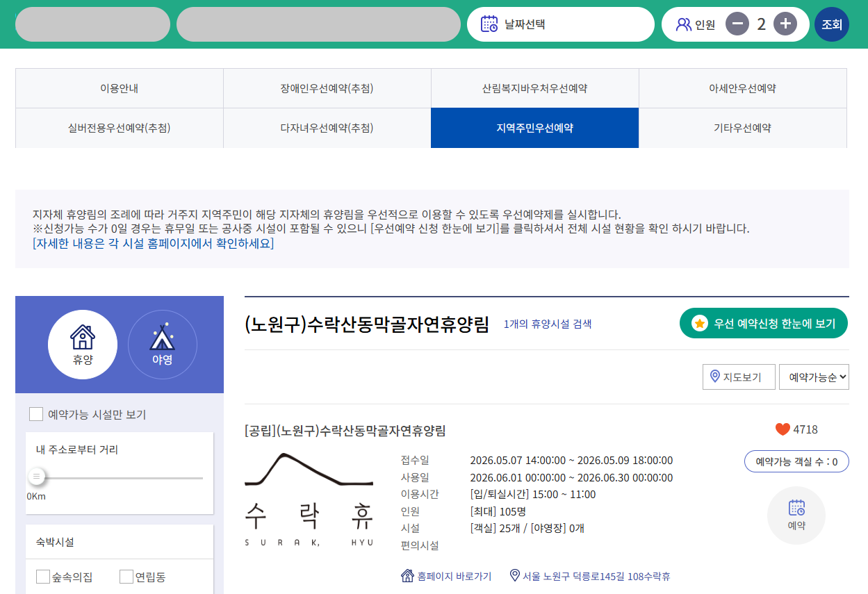Click the 숙박시설 filter heading
Image resolution: width=868 pixels, height=594 pixels.
click(x=55, y=542)
